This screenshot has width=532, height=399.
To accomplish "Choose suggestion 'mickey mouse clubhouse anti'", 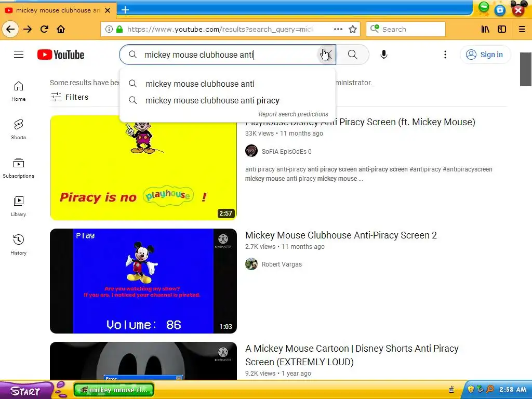I will [228, 84].
